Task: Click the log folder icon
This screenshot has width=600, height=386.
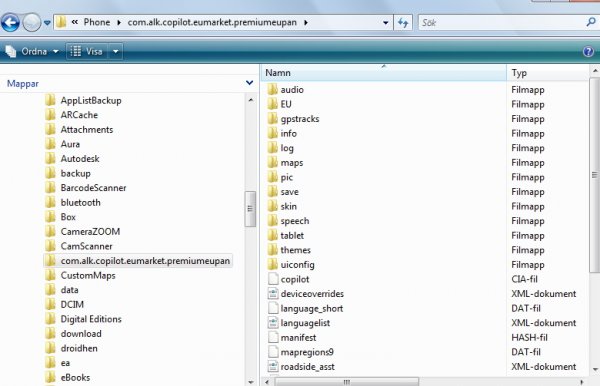Action: [272, 148]
